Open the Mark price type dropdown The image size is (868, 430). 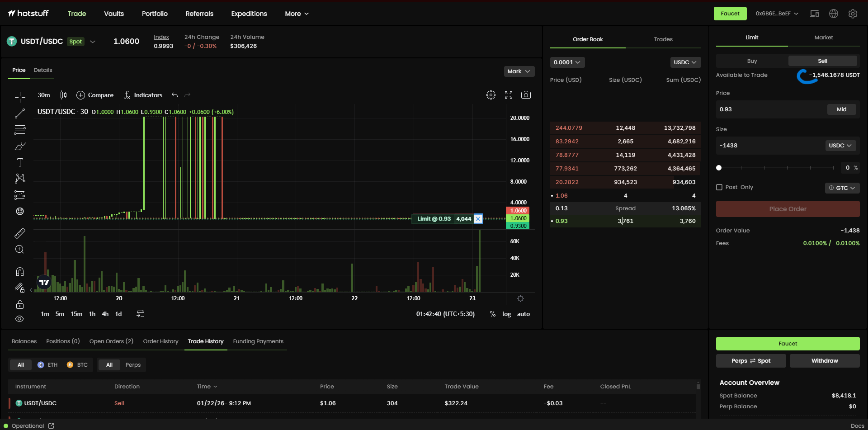click(519, 71)
